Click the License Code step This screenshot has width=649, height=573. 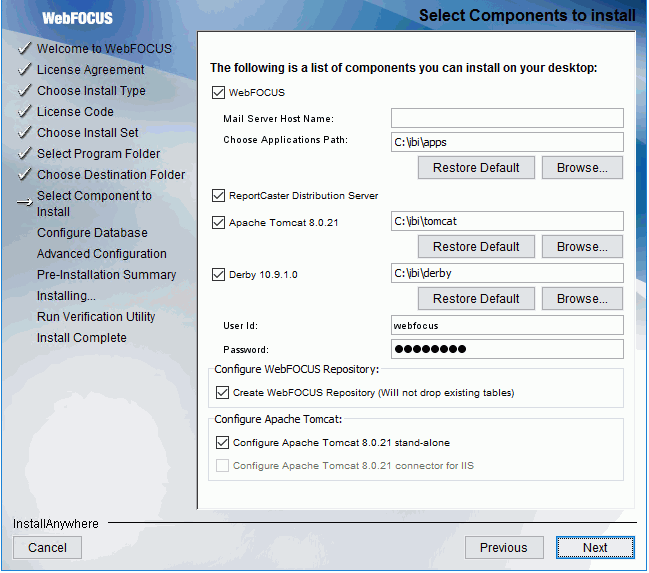tap(75, 111)
